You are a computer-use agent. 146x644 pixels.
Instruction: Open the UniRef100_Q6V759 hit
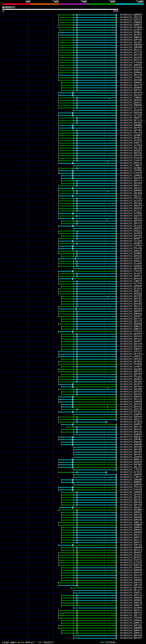[131, 55]
